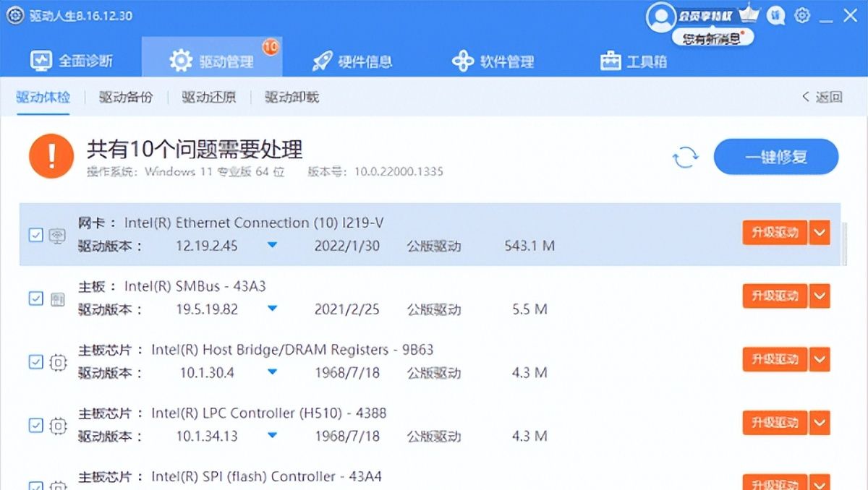The image size is (868, 490).
Task: Open version dropdown for Host Bridge 10.1.30.4
Action: pos(272,373)
